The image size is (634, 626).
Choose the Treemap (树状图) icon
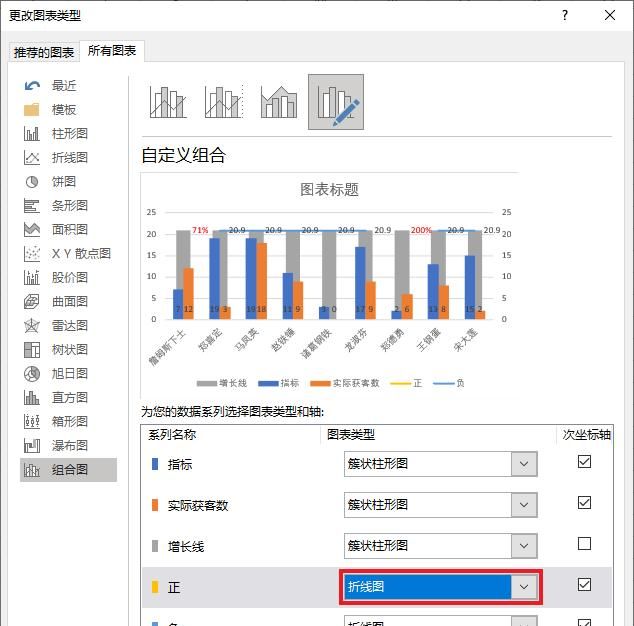point(32,349)
